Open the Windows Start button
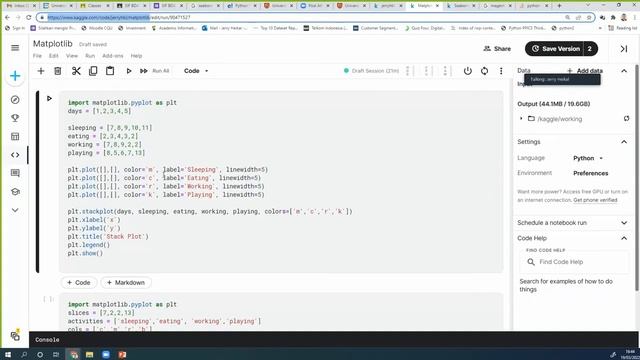 7,355
